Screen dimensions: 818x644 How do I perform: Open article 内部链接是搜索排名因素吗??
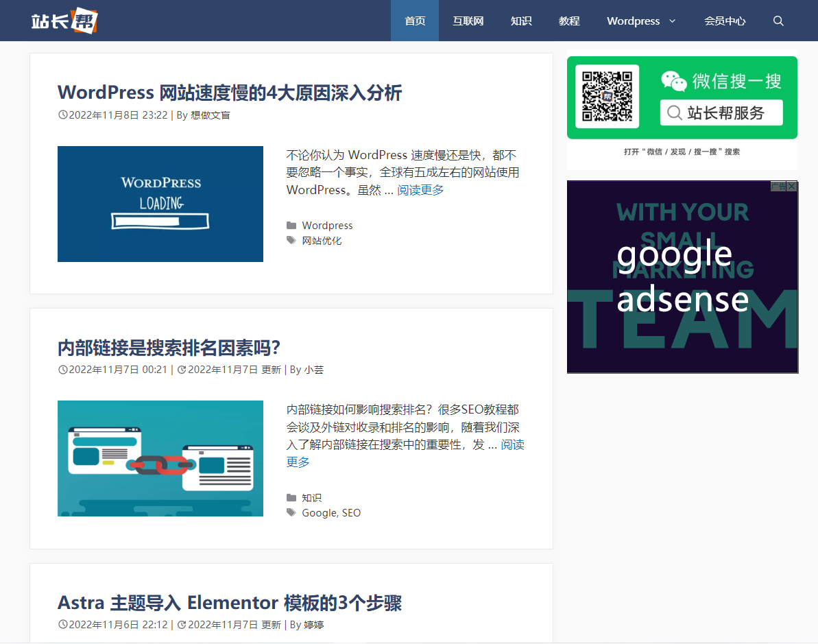(x=169, y=348)
